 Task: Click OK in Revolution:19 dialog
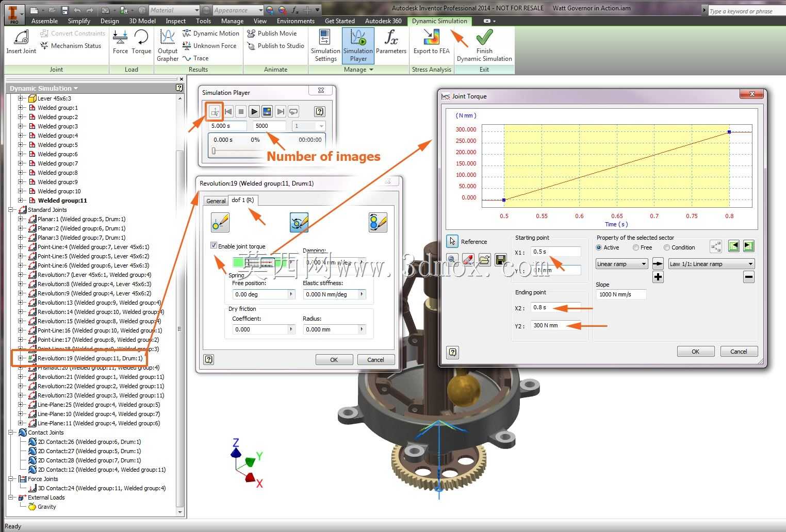point(334,360)
